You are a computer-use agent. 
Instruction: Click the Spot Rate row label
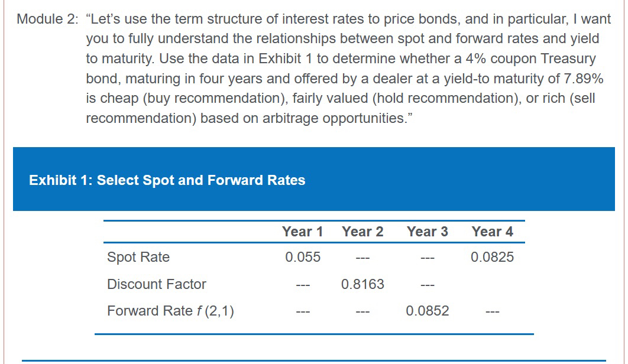(x=138, y=257)
